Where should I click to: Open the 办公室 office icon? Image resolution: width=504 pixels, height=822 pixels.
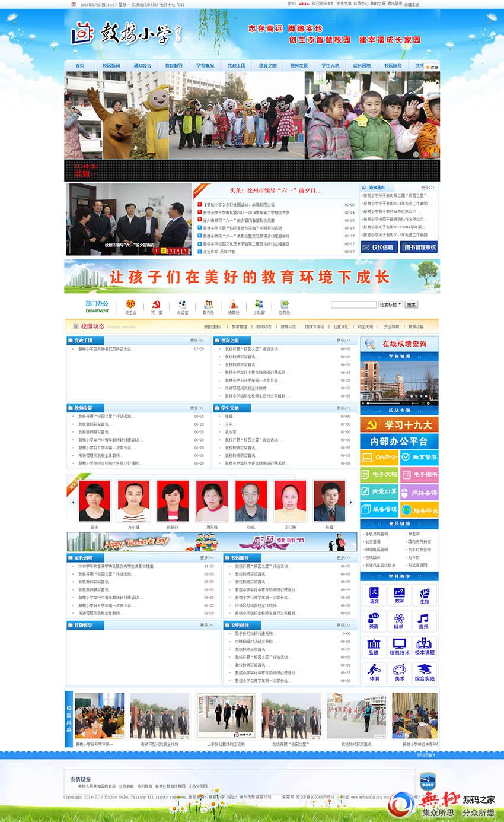pos(183,304)
